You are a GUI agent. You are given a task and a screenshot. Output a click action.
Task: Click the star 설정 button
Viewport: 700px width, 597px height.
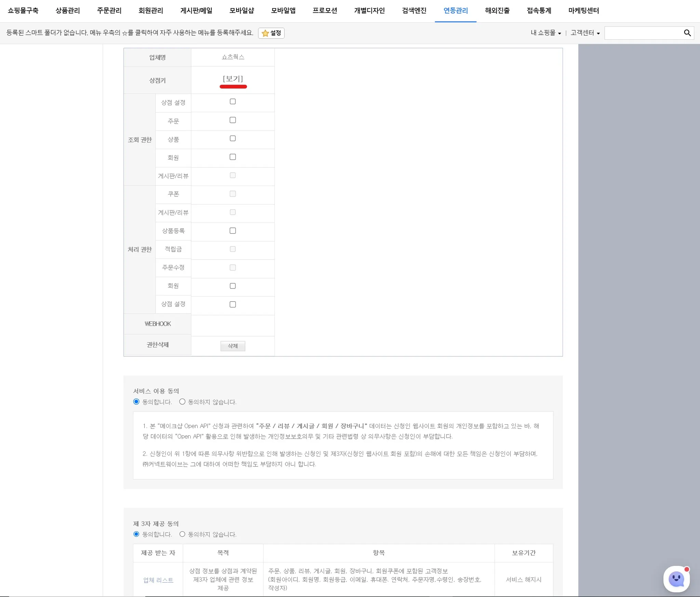[271, 33]
